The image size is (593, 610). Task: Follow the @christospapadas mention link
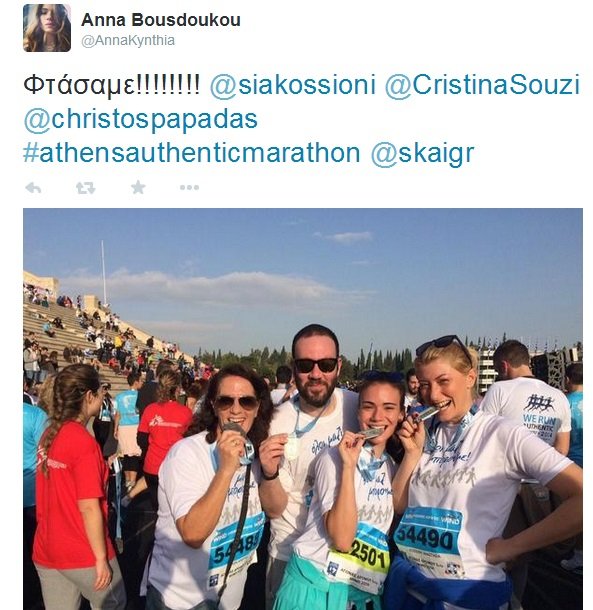pyautogui.click(x=140, y=119)
